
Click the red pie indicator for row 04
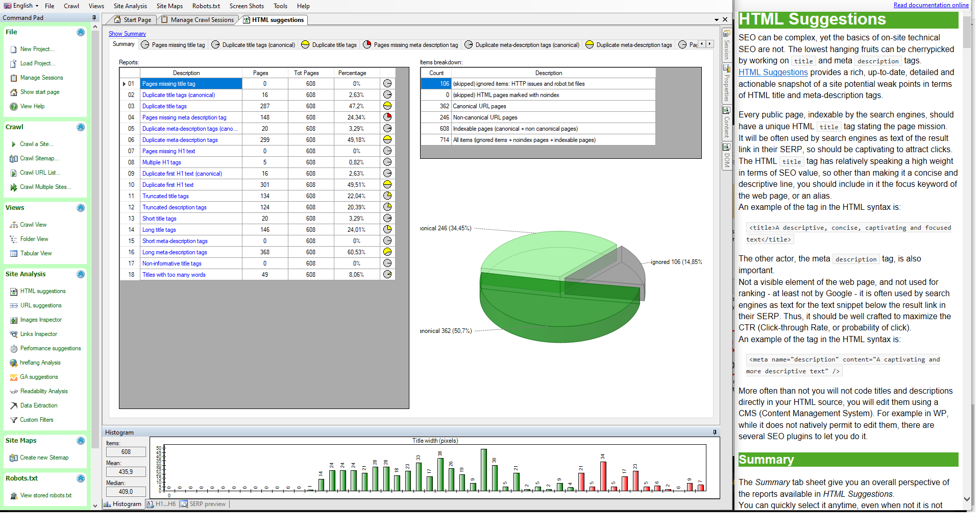pos(387,117)
